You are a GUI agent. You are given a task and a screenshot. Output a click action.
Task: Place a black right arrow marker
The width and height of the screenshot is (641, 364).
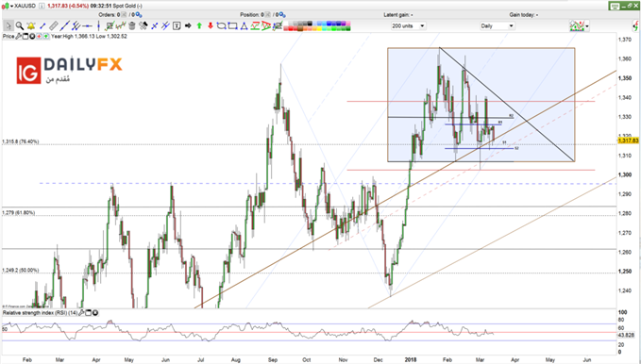pos(188,25)
